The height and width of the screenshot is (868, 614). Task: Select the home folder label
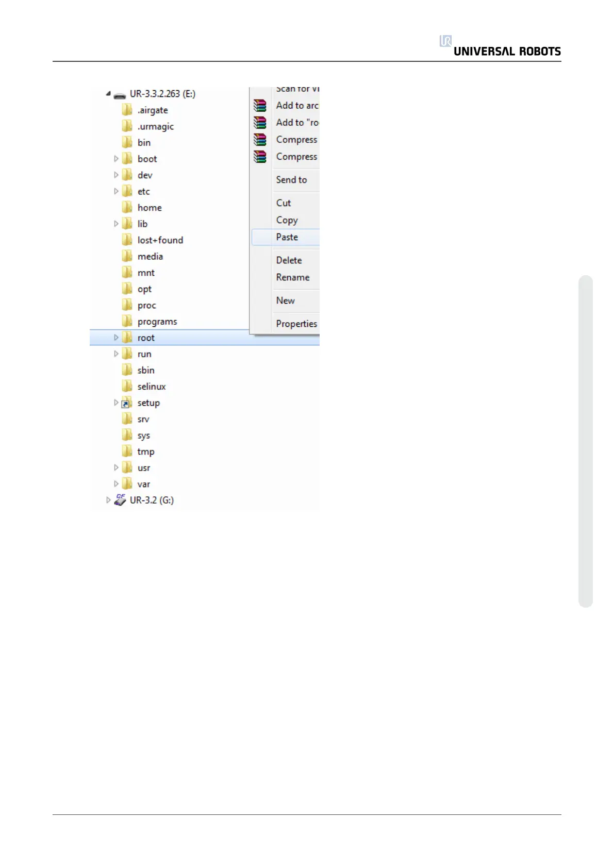(x=150, y=208)
